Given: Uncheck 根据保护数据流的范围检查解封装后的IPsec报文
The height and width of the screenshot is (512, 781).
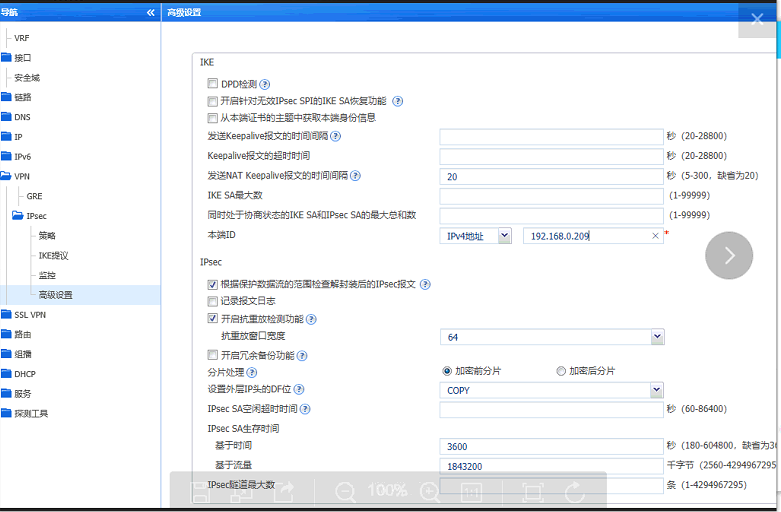Looking at the screenshot, I should pyautogui.click(x=213, y=284).
